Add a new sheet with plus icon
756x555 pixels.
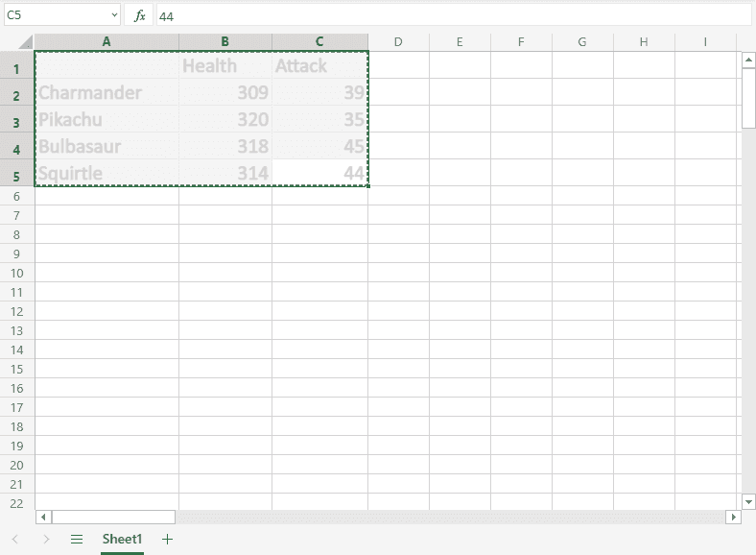(x=168, y=539)
